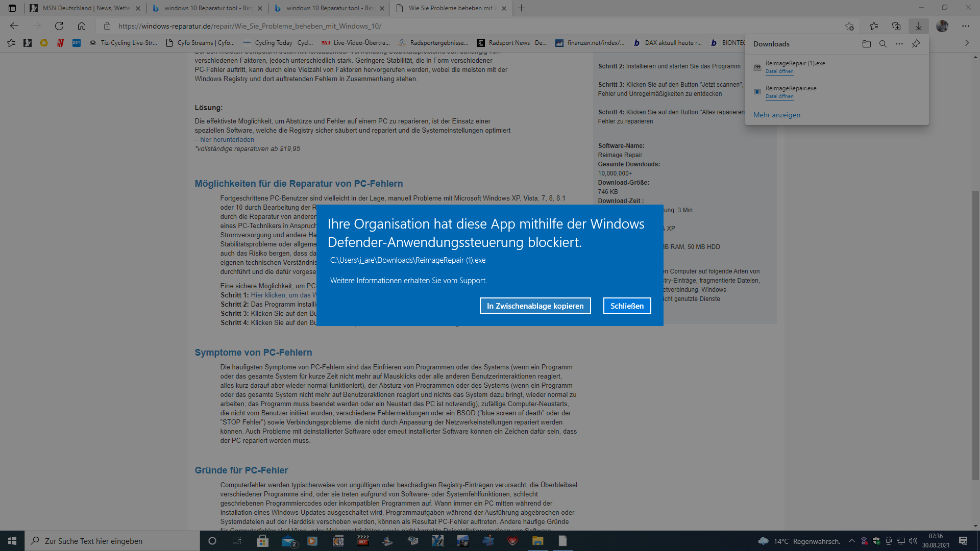Open Radsport News bookmark

point(511,43)
